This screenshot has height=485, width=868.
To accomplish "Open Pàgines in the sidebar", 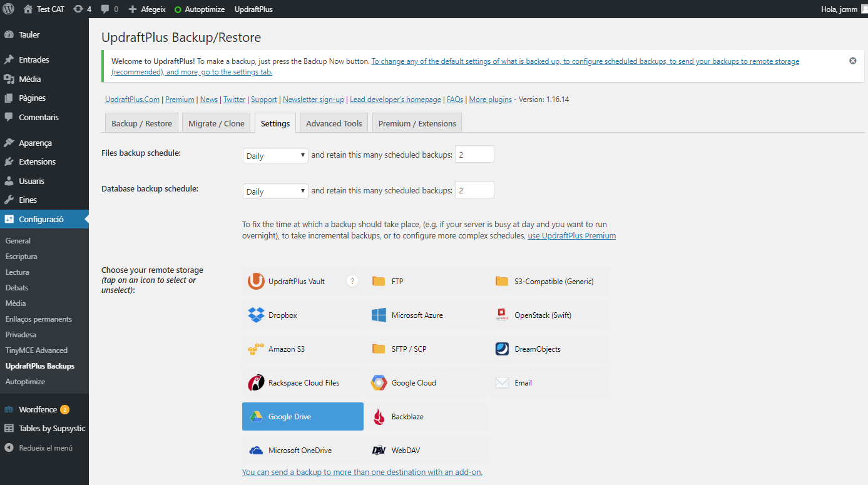I will (x=44, y=98).
